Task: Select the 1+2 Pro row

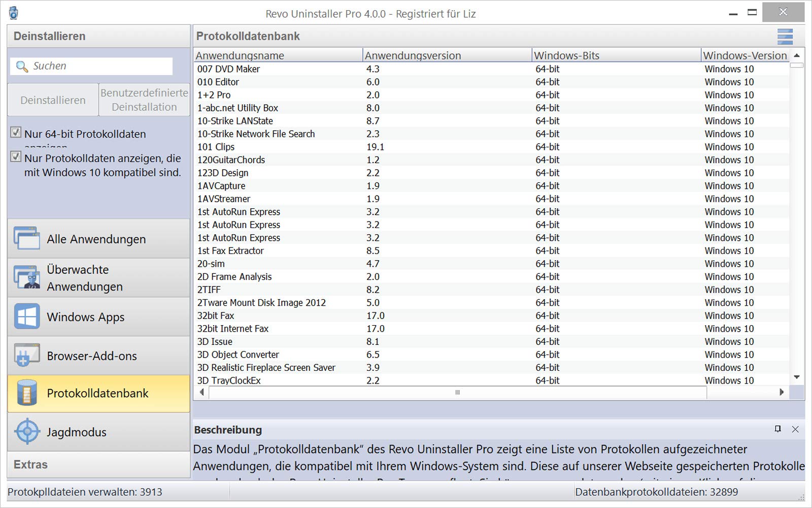Action: [x=491, y=95]
